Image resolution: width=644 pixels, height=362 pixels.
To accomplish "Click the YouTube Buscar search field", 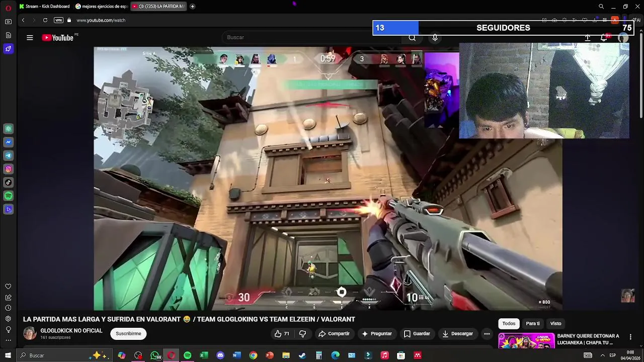I will tap(312, 38).
